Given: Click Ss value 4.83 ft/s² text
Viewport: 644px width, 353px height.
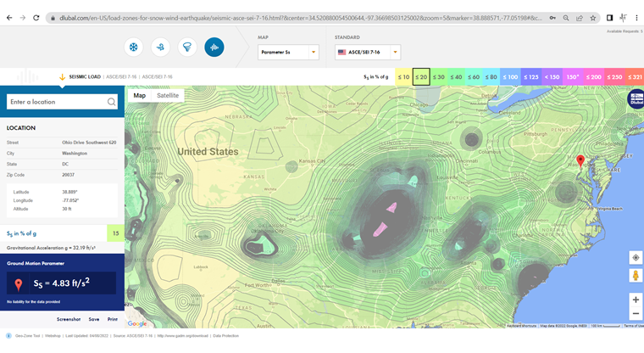Looking at the screenshot, I should (x=62, y=283).
